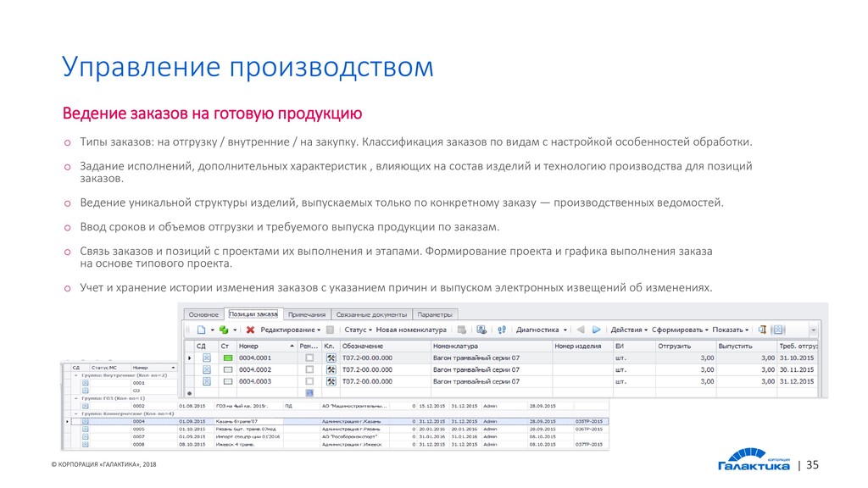Open toolbar overflow arrow at far right
Screen dimensions: 868x488
tap(813, 330)
